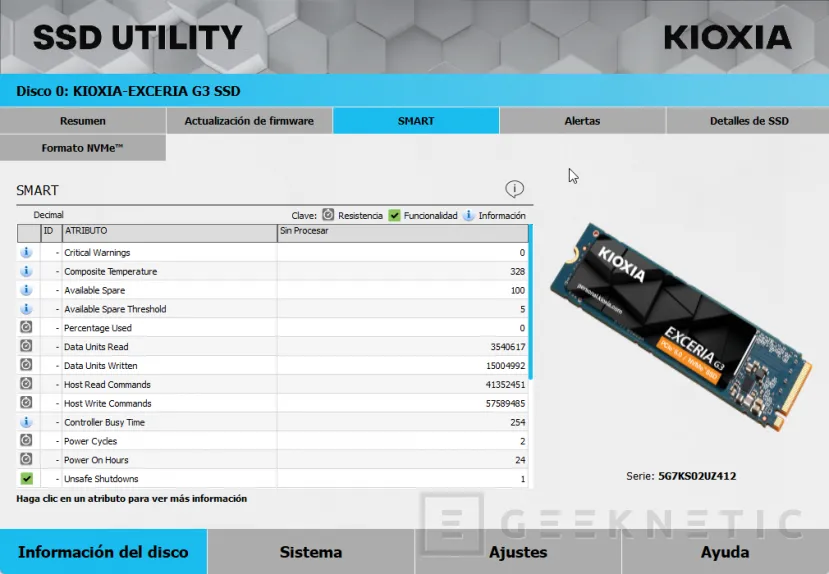Click the ATRIBUTO column header
829x574 pixels.
click(170, 233)
